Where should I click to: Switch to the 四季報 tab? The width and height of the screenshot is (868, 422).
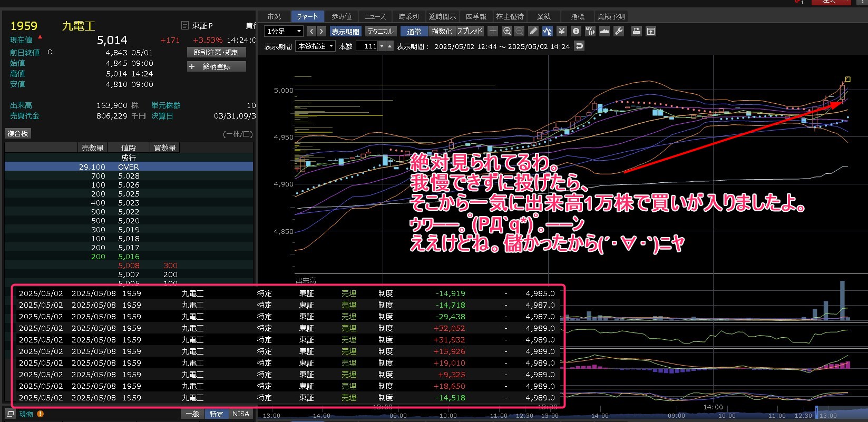[476, 16]
